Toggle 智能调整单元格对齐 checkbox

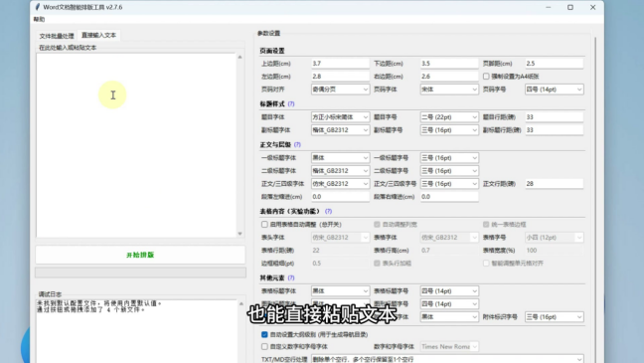[x=486, y=264]
